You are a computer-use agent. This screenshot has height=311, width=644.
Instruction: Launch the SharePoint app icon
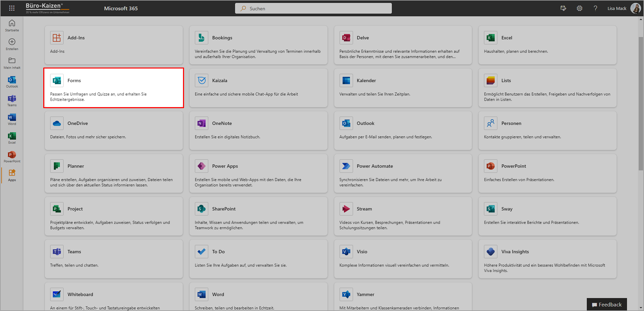tap(202, 209)
